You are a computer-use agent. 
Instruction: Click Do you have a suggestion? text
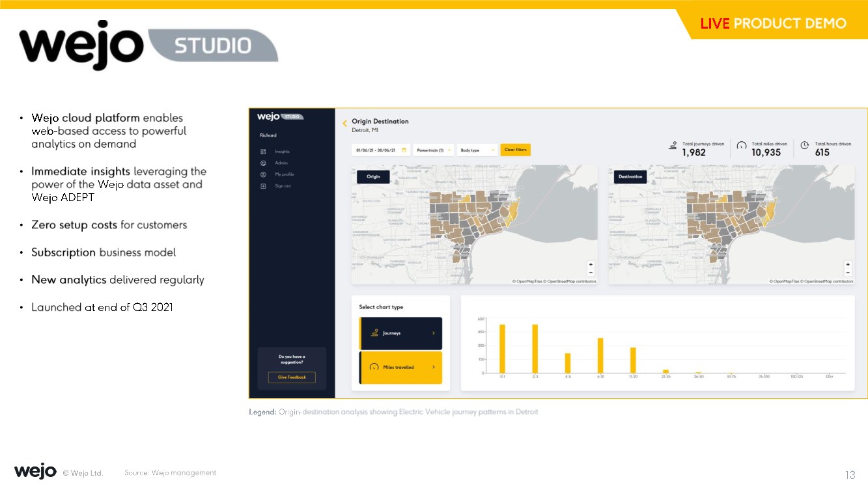point(292,359)
